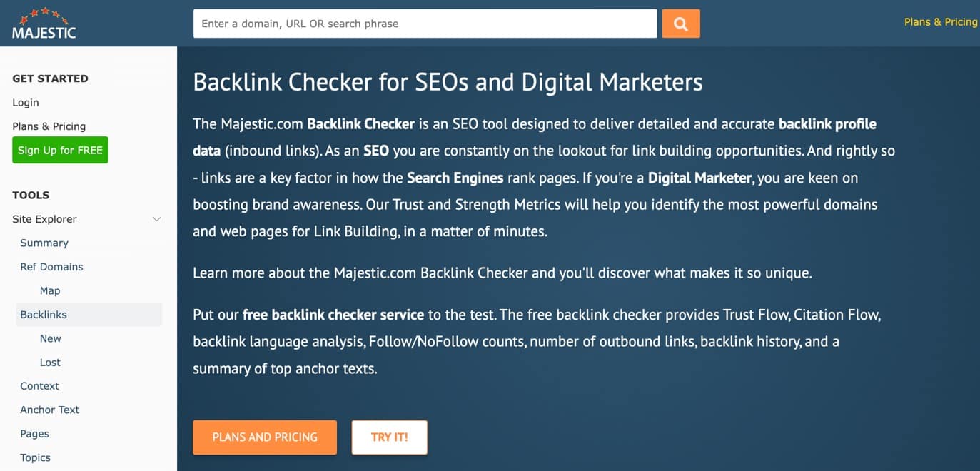Open the Lost backlinks view
This screenshot has width=980, height=471.
pyautogui.click(x=50, y=362)
